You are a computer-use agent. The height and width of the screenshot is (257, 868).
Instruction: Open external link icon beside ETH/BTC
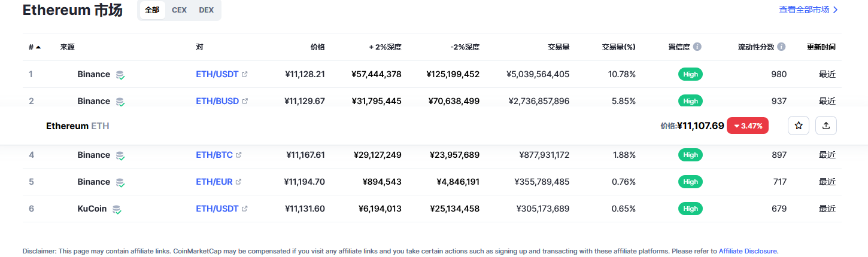(239, 155)
